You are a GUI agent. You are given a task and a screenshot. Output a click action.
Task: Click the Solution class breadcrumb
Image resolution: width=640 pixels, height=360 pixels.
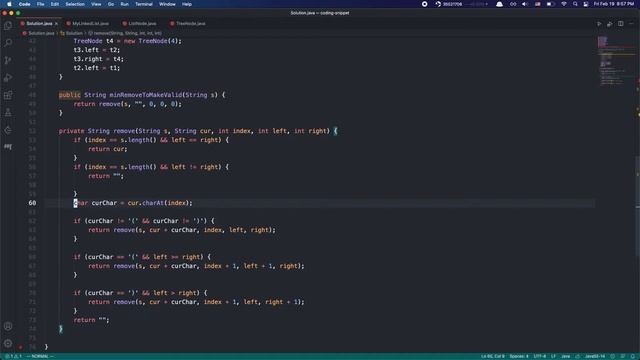(x=74, y=33)
